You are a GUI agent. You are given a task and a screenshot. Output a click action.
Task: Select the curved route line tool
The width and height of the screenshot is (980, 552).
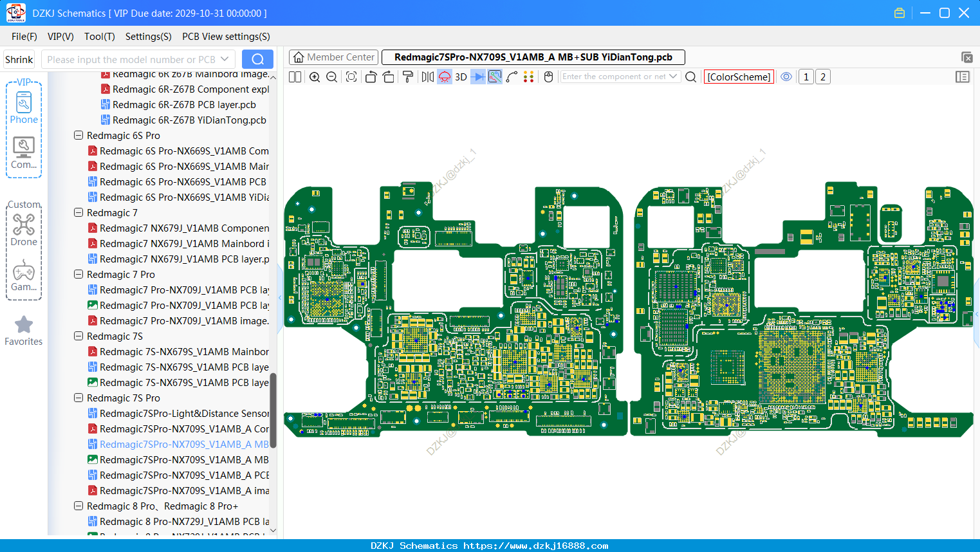click(x=512, y=77)
